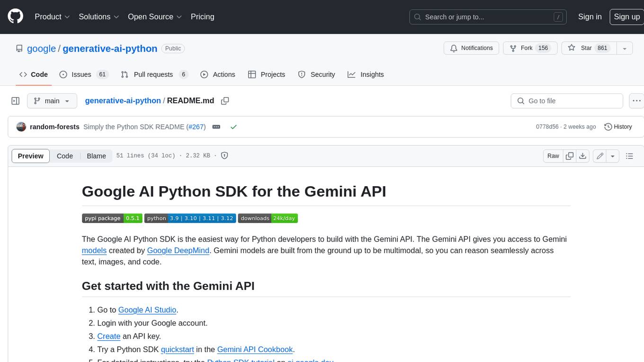Expand the Solutions menu
Image resolution: width=644 pixels, height=362 pixels.
coord(99,17)
